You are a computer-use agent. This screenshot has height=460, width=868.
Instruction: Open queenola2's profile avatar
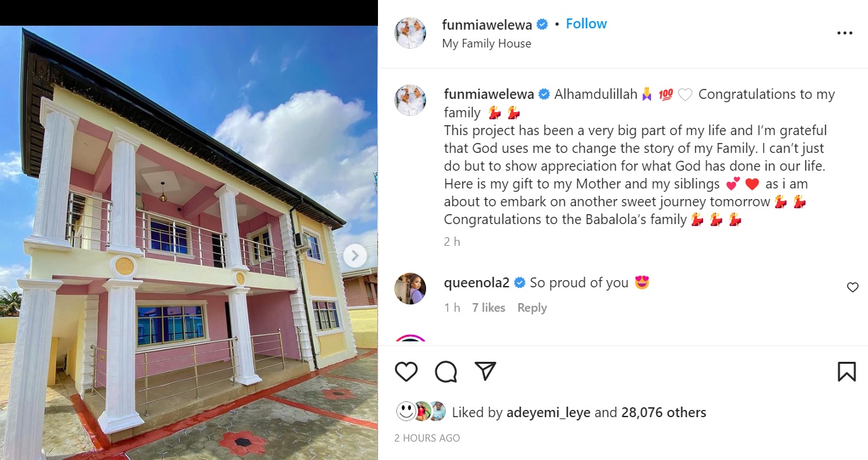tap(410, 289)
